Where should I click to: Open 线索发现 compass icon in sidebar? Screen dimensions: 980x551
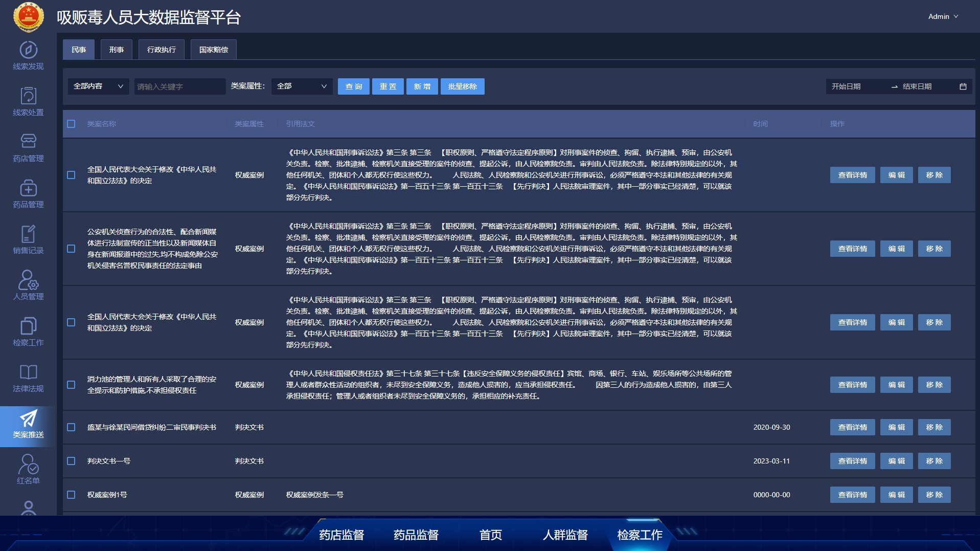pos(28,50)
